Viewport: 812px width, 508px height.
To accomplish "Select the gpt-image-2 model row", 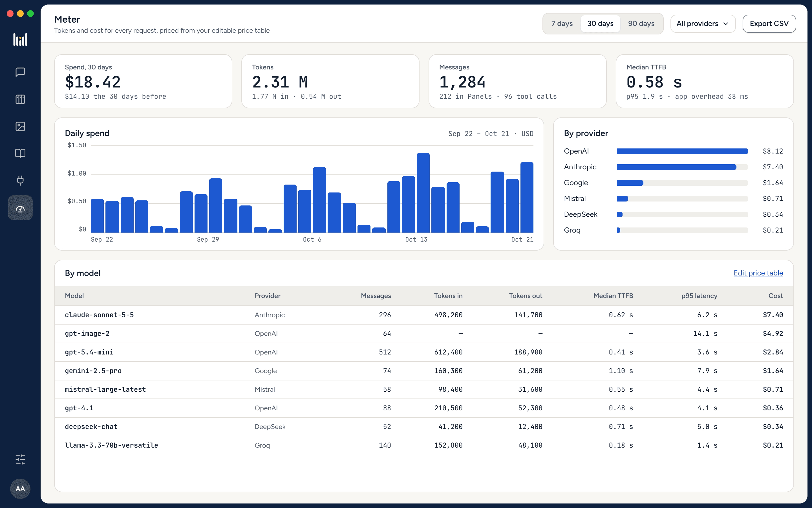I will (424, 334).
